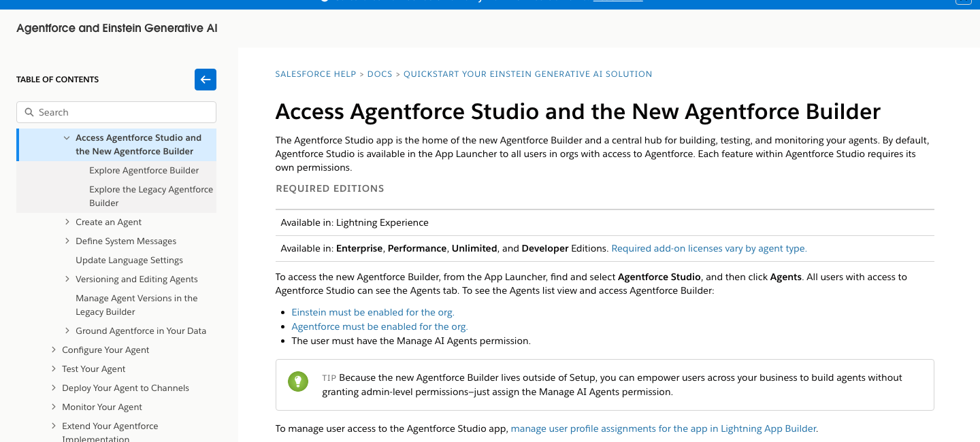Open Ground Agentforce in Your Data topic
Screen dimensions: 980x442
pyautogui.click(x=141, y=331)
